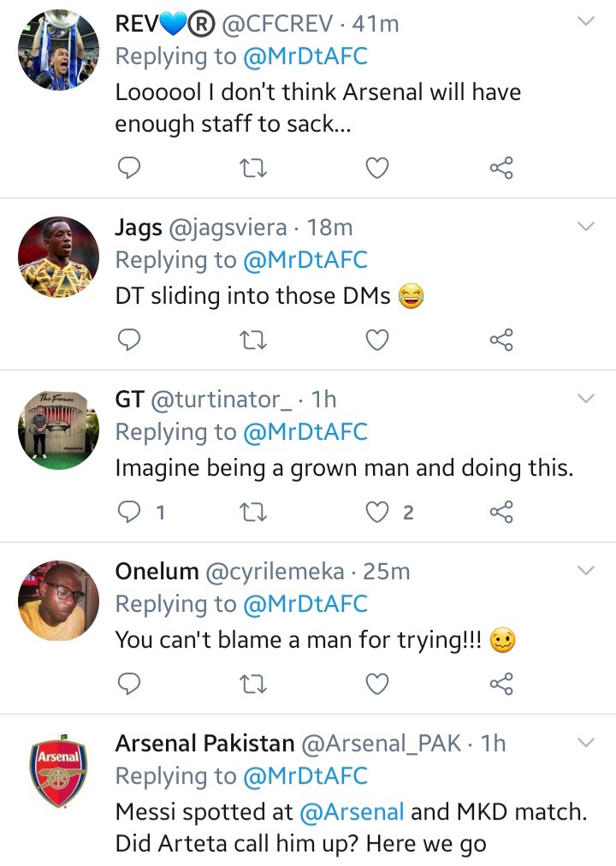Viewport: 616px width, 866px height.
Task: Reply to REV's tweet about Arsenal staff
Action: (x=128, y=169)
